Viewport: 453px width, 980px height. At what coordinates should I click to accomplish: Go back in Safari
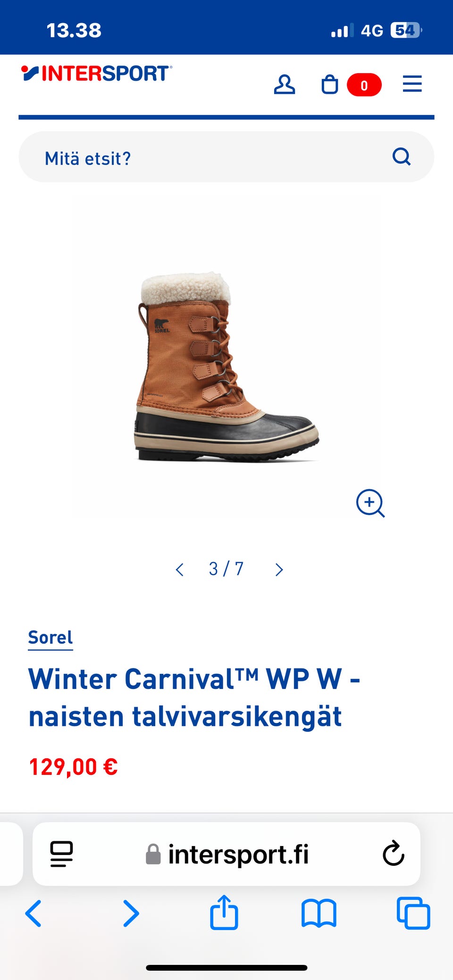click(x=33, y=914)
